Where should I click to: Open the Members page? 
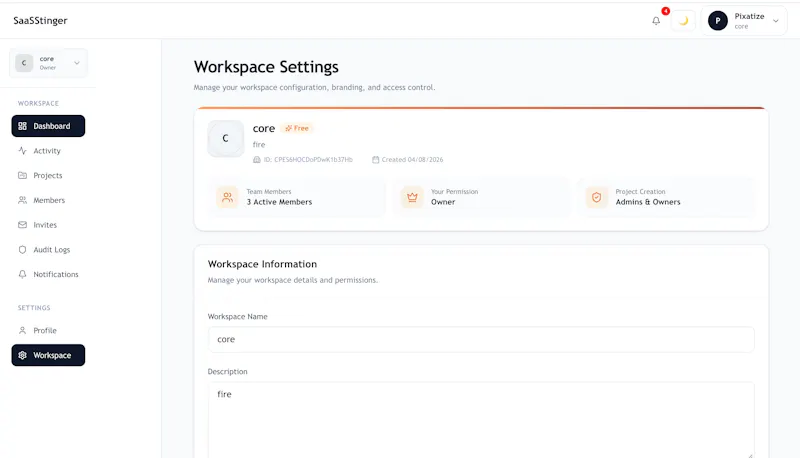click(x=48, y=200)
